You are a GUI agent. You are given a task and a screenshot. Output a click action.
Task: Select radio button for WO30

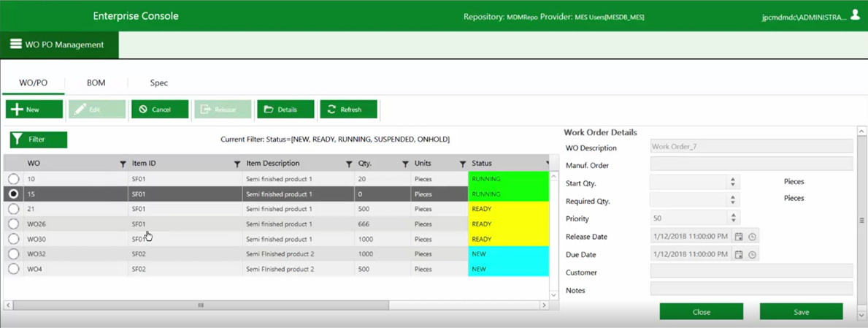click(13, 239)
